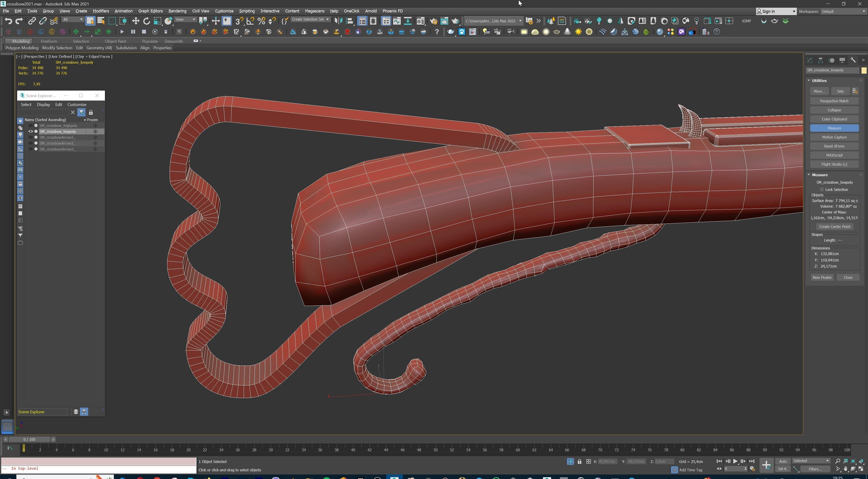Toggle the Angle Snap icon

click(250, 21)
